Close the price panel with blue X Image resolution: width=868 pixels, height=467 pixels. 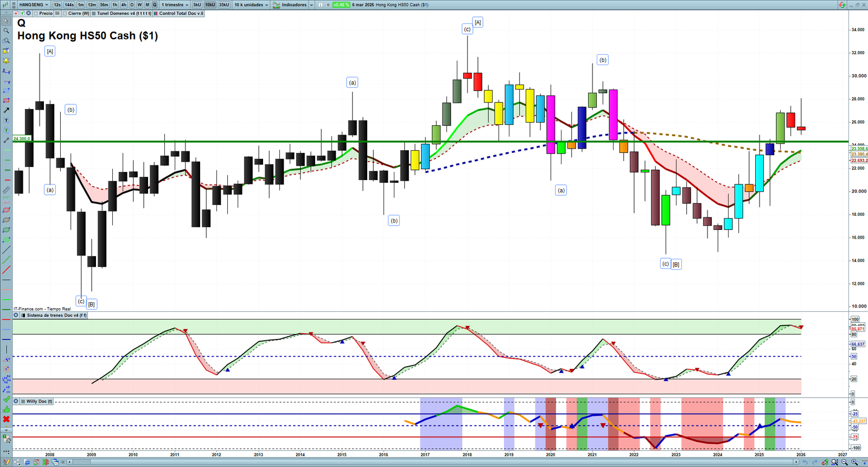point(28,14)
